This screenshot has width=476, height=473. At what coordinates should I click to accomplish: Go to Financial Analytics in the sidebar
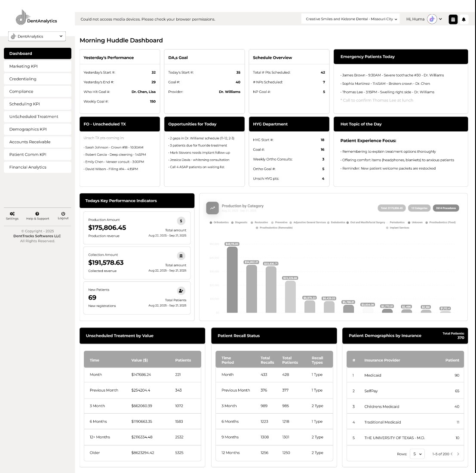tap(37, 167)
